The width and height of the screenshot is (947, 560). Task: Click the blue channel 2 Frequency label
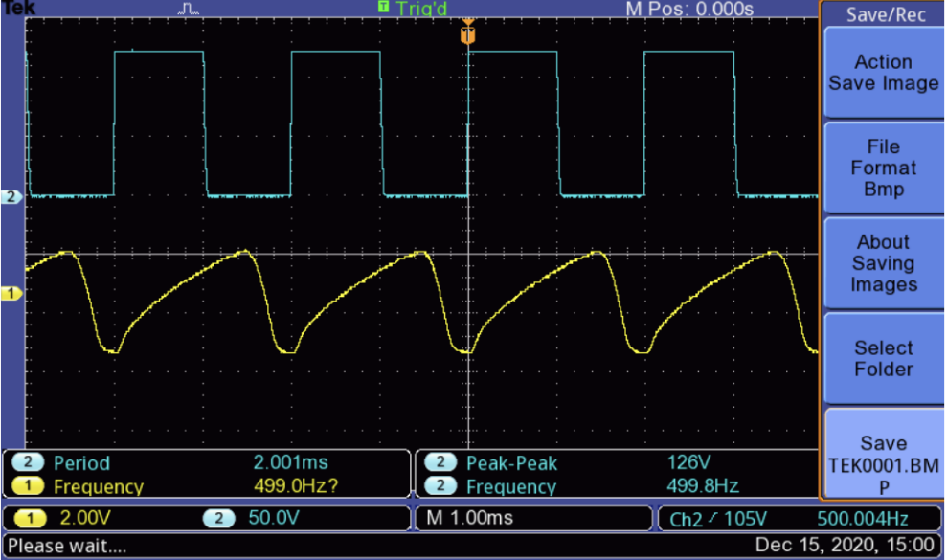tap(511, 487)
